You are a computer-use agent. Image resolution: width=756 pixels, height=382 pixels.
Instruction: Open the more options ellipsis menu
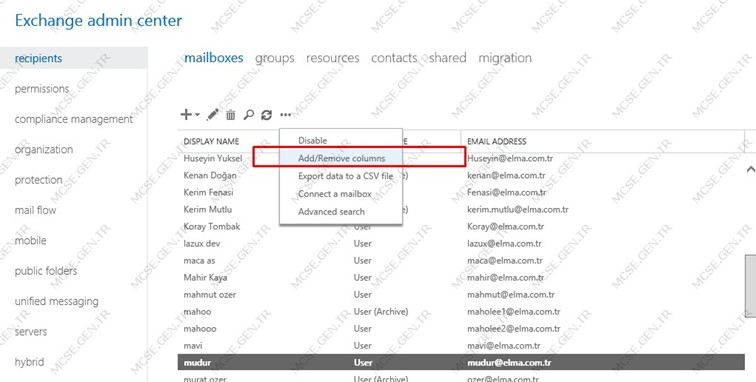click(285, 115)
